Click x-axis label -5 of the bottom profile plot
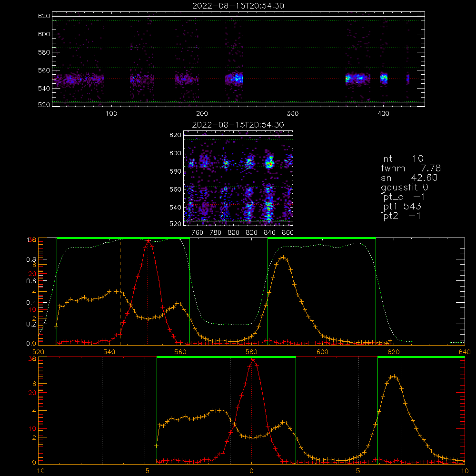The height and width of the screenshot is (476, 476). coord(145,471)
